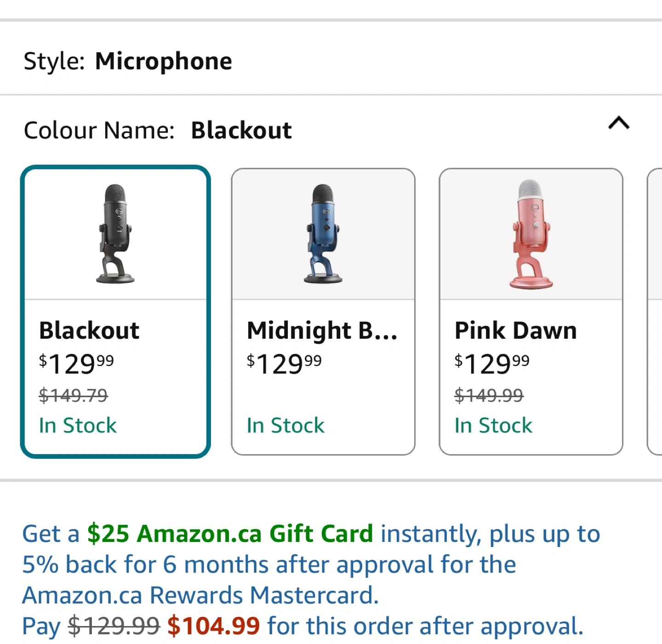Click the Pink Dawn microphone image
Viewport: 662px width, 644px height.
coord(531,234)
